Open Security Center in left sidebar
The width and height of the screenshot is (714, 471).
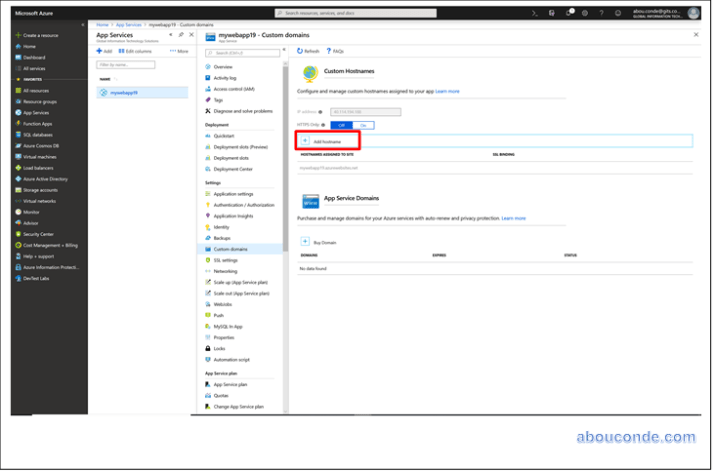(x=38, y=233)
